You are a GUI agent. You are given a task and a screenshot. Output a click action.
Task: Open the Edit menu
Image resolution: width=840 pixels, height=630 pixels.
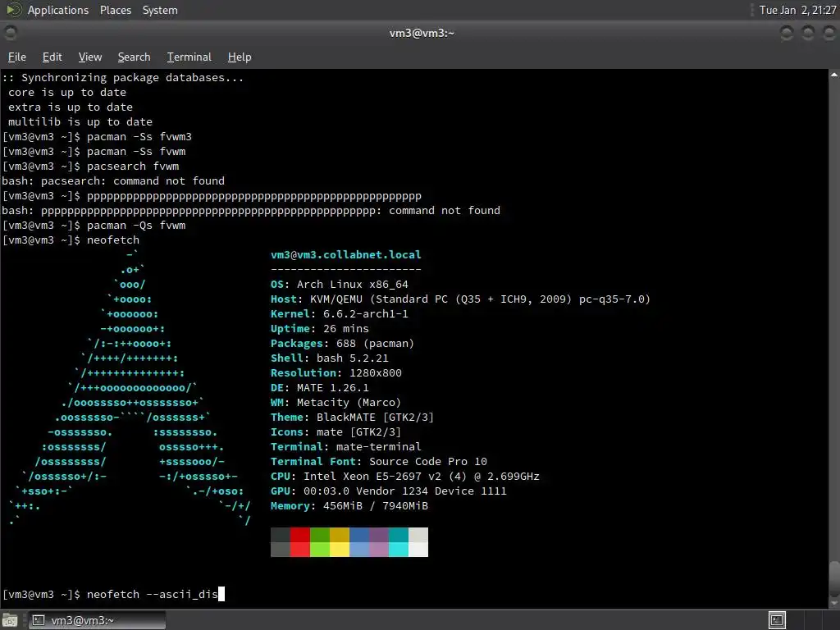52,57
